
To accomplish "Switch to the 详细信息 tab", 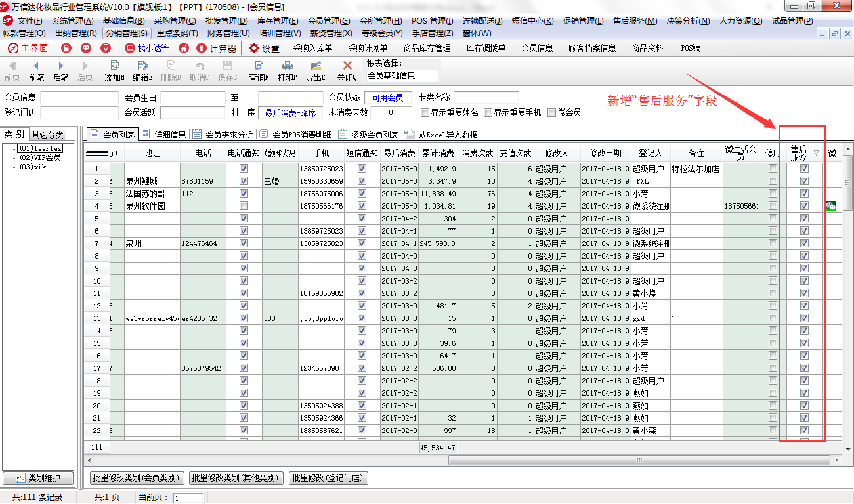I will 164,134.
